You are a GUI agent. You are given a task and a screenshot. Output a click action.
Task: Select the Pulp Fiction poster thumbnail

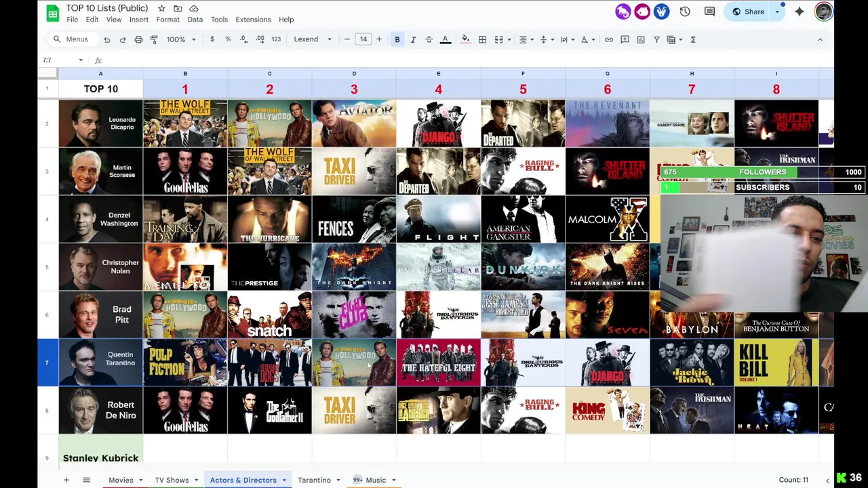pyautogui.click(x=185, y=363)
